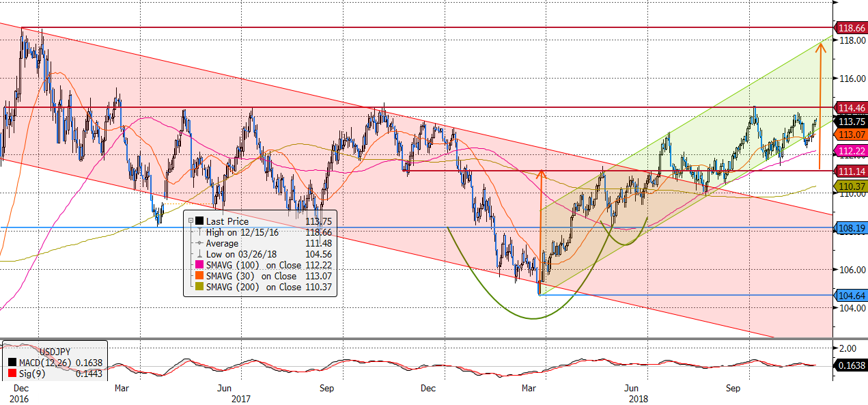This screenshot has width=868, height=405.
Task: Click the Sig(9) value 0.1443
Action: point(89,374)
